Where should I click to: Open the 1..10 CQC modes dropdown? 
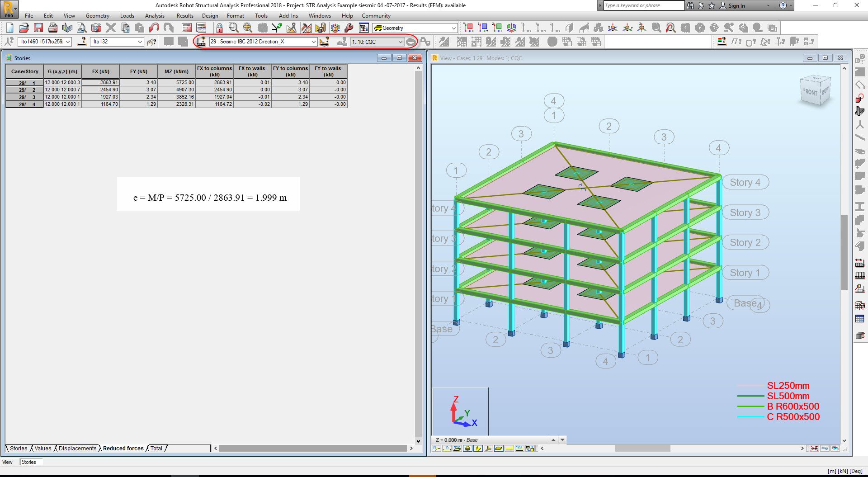tap(400, 42)
